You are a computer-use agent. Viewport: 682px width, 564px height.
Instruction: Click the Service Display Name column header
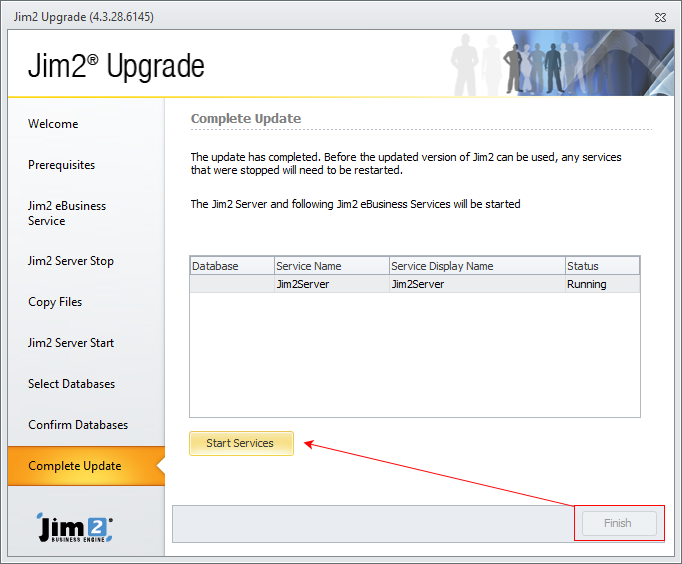pos(477,266)
